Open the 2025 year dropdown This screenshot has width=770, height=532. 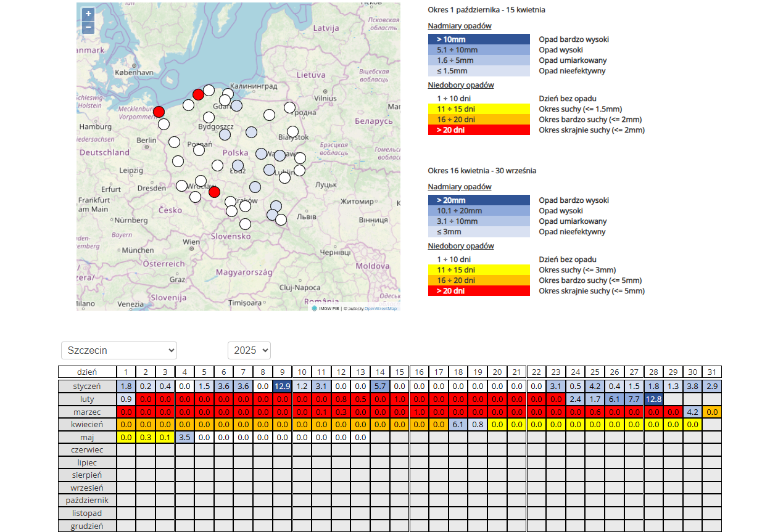(x=249, y=350)
